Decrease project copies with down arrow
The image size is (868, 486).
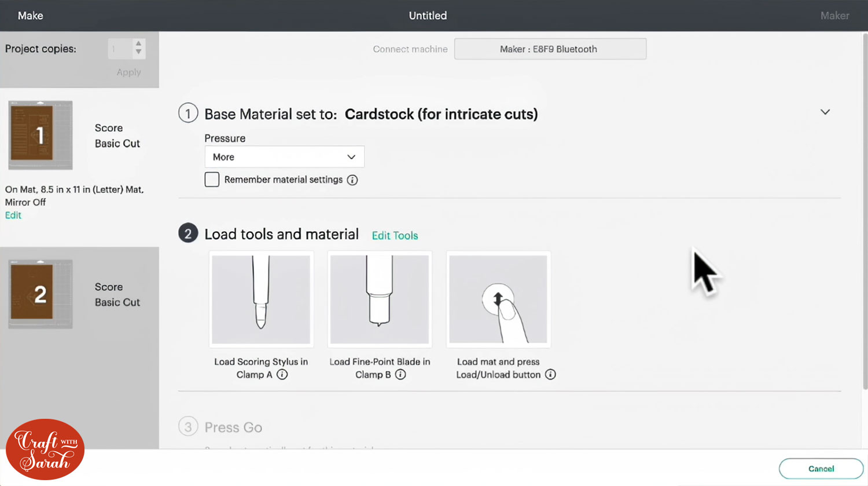click(x=138, y=53)
